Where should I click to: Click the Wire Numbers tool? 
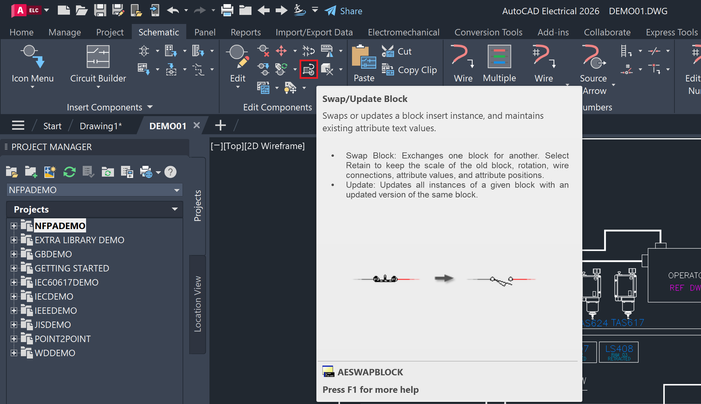click(x=544, y=63)
